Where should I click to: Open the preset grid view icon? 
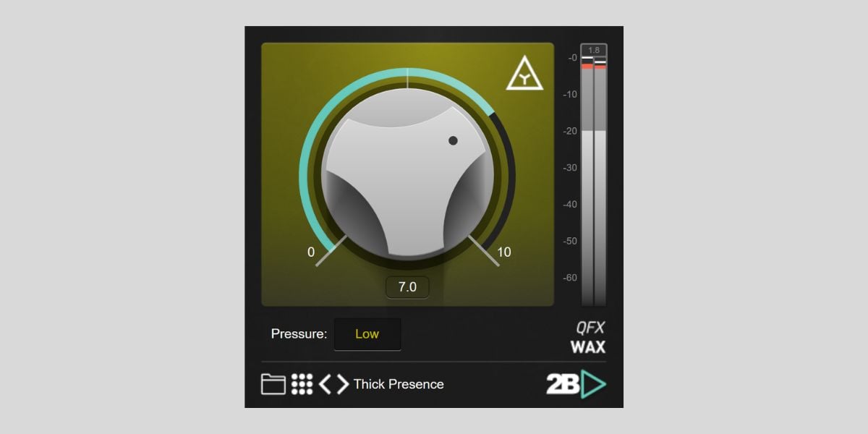point(302,384)
